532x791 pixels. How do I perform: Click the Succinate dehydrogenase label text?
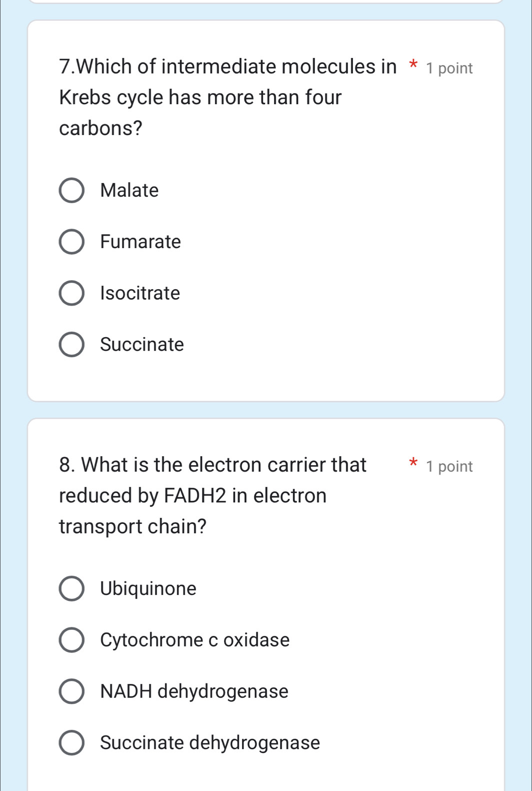point(210,743)
